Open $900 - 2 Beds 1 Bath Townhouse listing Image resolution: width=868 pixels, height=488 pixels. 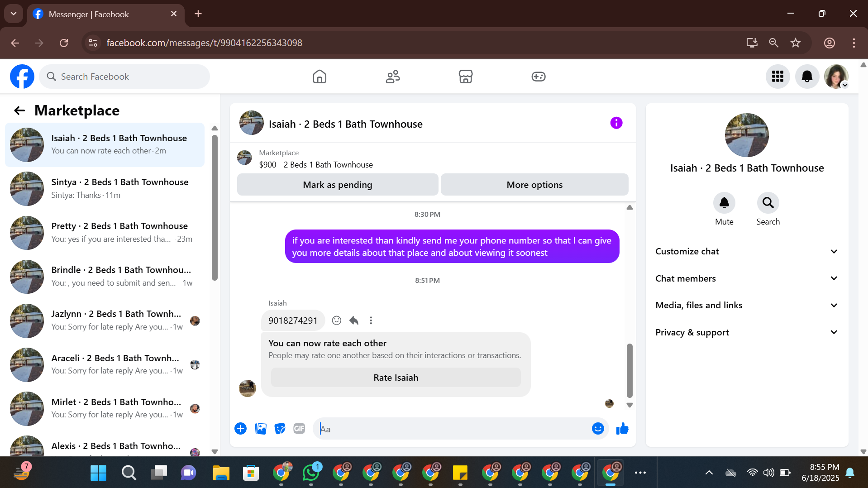pyautogui.click(x=316, y=165)
